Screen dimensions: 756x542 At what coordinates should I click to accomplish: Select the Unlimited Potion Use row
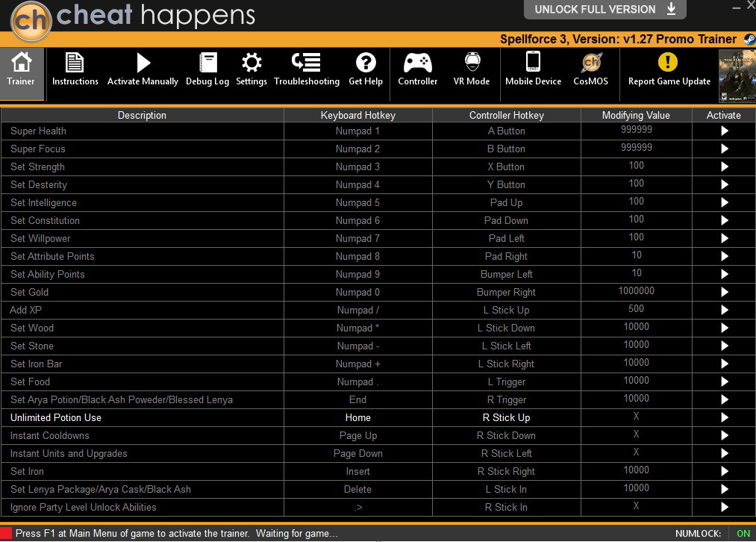point(378,417)
